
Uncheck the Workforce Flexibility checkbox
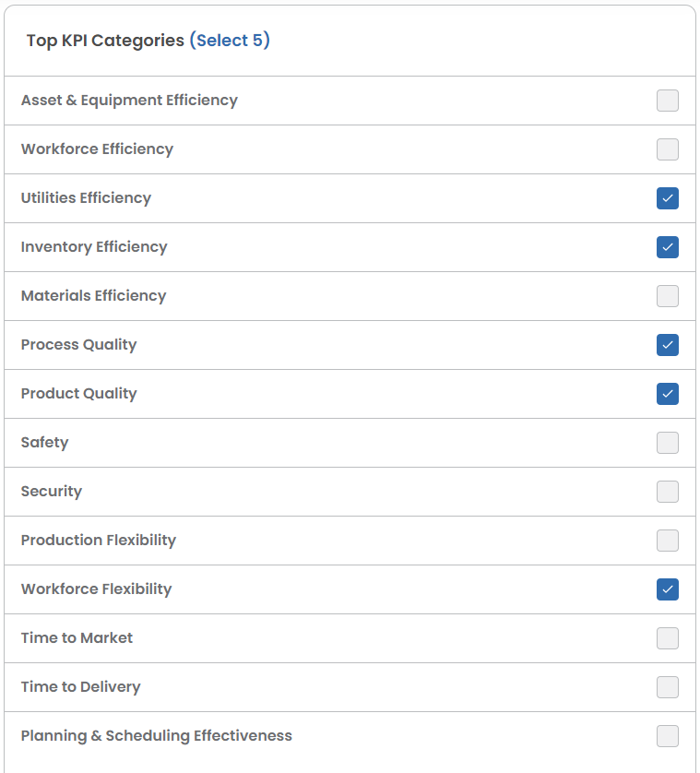(x=668, y=589)
